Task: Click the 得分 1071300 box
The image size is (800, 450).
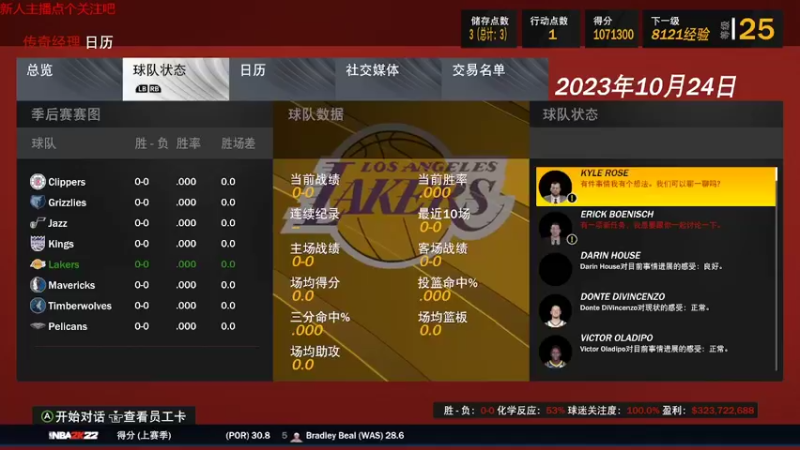Action: click(611, 29)
